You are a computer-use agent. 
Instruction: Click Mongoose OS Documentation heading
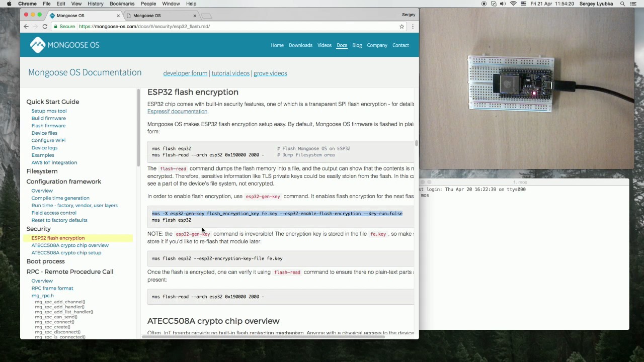[85, 72]
